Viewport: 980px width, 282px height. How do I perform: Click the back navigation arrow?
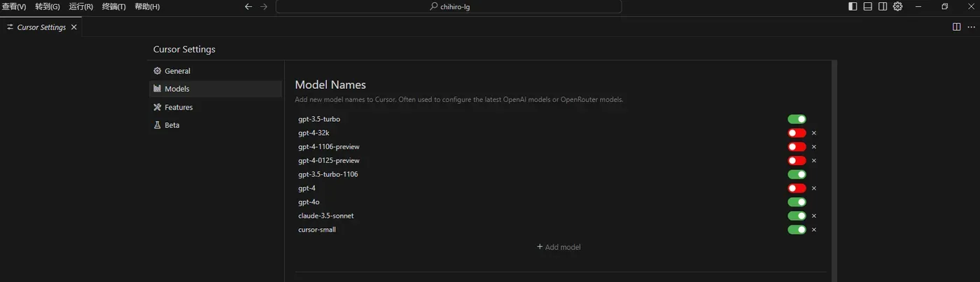248,6
